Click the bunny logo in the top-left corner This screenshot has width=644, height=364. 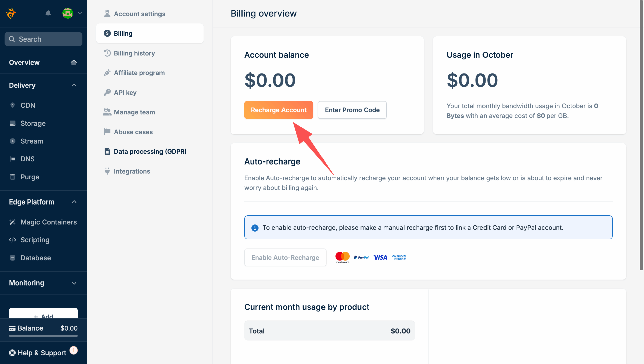pyautogui.click(x=11, y=13)
